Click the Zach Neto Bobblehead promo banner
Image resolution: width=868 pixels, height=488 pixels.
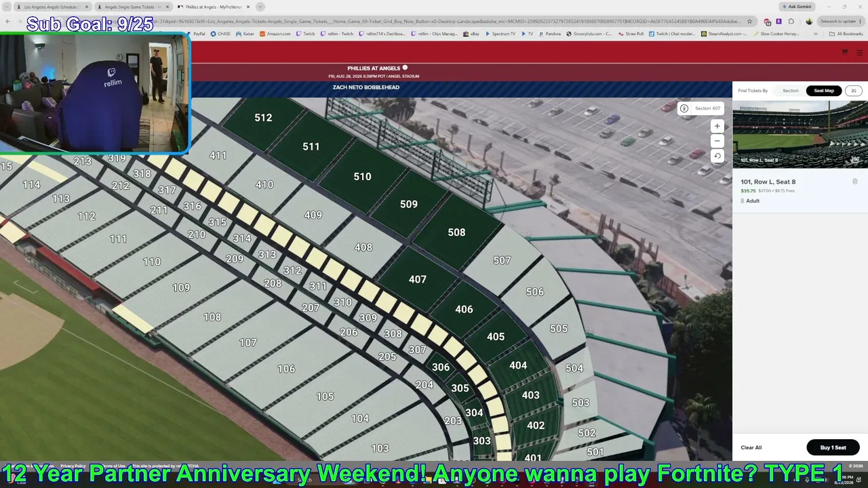366,87
